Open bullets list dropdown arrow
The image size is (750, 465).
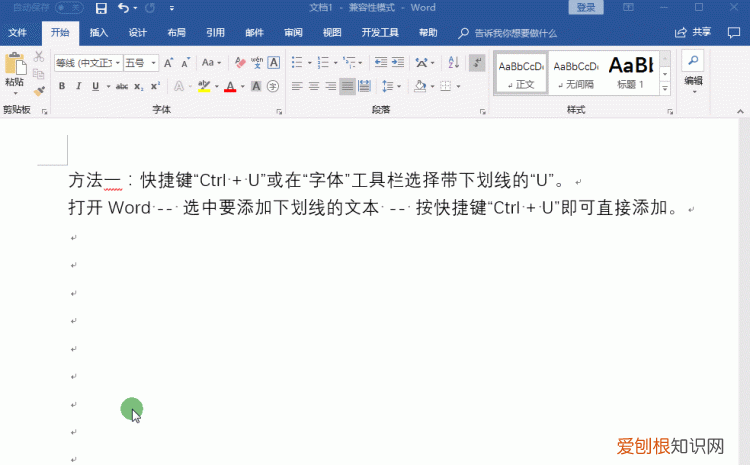coord(309,63)
